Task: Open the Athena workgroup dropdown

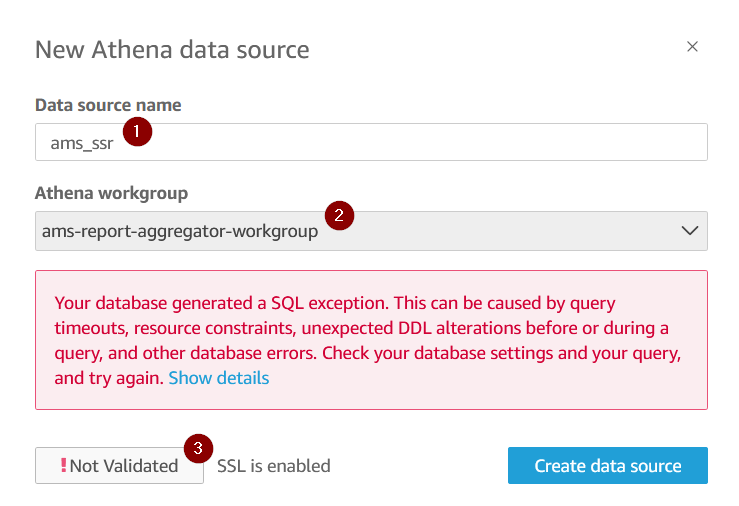Action: tap(371, 231)
